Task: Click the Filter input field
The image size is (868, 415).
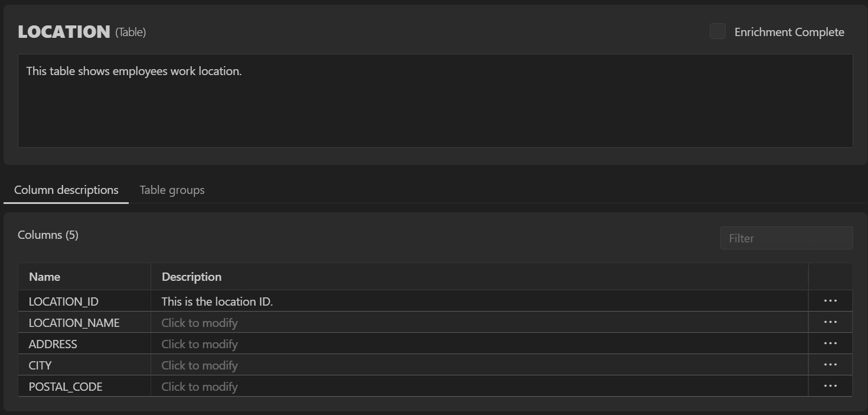Action: (787, 238)
